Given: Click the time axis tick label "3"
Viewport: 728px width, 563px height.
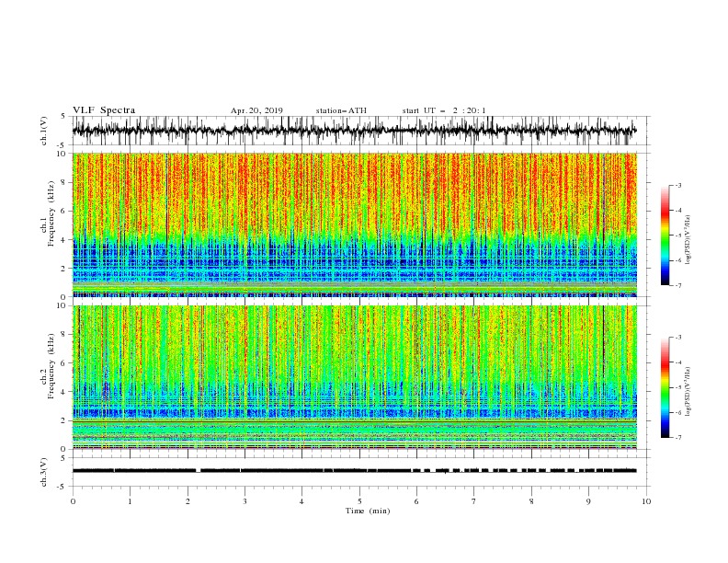Looking at the screenshot, I should 245,501.
